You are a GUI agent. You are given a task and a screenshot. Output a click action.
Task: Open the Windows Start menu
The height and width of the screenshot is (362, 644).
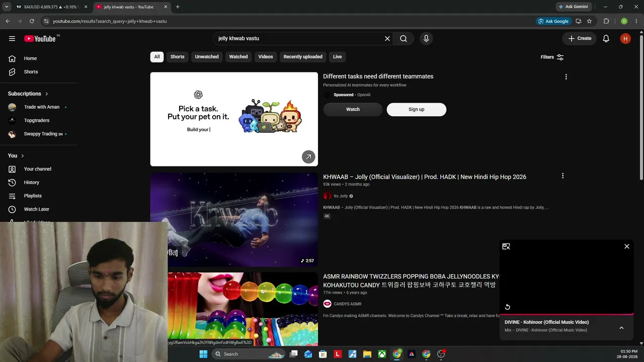click(x=203, y=354)
